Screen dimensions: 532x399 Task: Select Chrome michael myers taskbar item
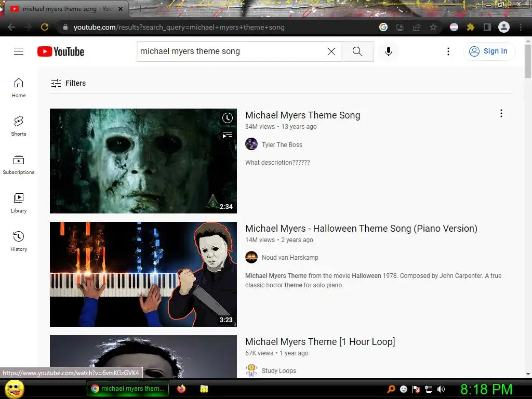[128, 389]
